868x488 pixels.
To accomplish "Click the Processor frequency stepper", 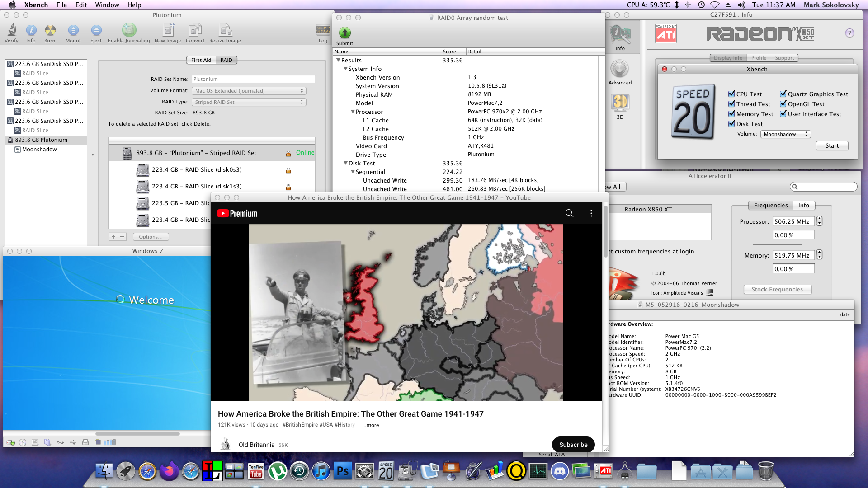I will [x=820, y=221].
